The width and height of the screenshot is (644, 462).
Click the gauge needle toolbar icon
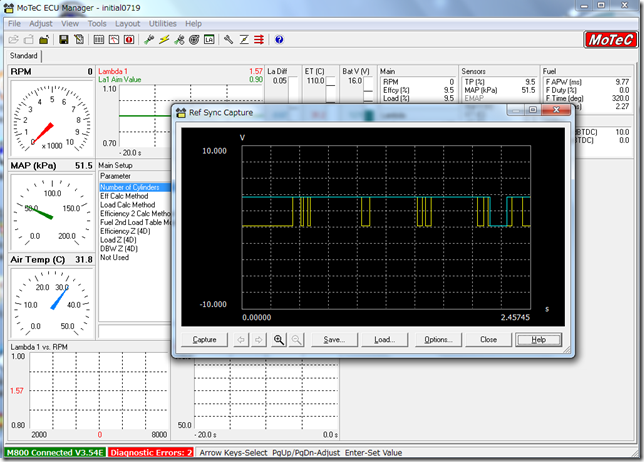[x=114, y=40]
